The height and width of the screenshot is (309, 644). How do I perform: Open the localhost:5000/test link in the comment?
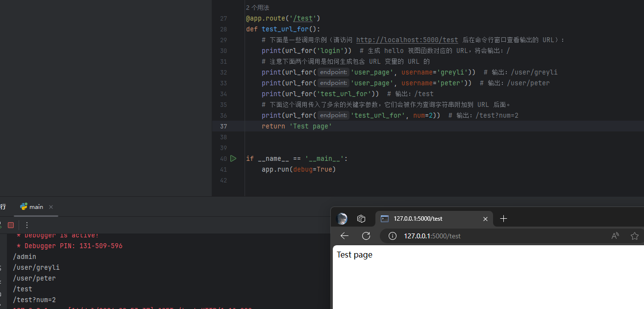point(407,40)
